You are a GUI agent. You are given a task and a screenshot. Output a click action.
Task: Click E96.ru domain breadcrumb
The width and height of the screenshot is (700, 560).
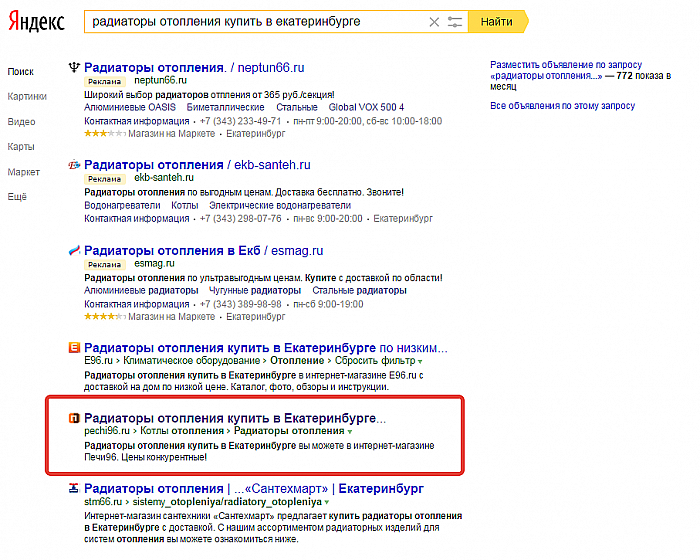(98, 361)
